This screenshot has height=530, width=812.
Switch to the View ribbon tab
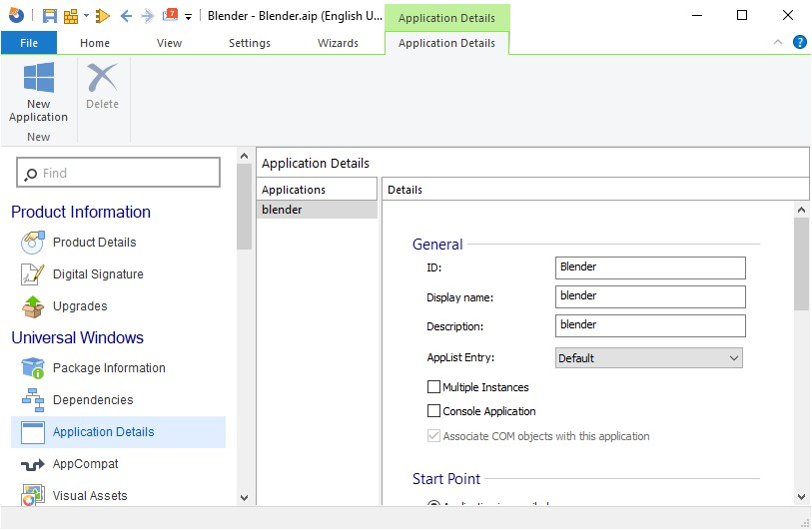(x=170, y=43)
